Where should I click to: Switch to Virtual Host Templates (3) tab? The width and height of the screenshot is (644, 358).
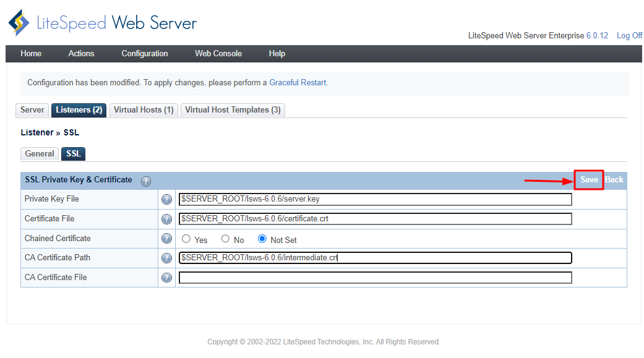(233, 110)
